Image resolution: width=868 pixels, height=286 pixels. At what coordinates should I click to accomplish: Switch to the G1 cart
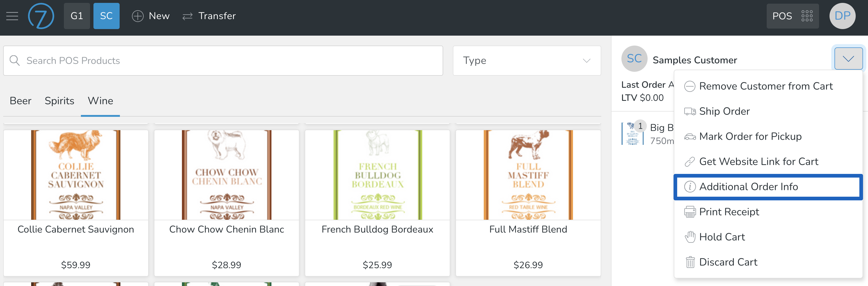click(77, 16)
